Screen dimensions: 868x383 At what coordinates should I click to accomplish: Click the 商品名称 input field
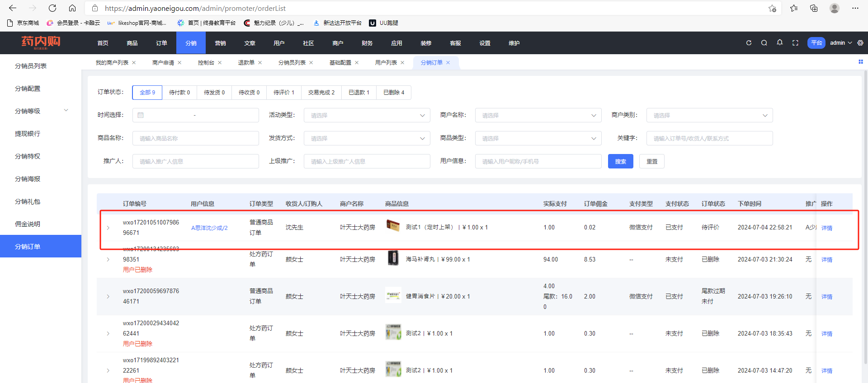tap(196, 138)
